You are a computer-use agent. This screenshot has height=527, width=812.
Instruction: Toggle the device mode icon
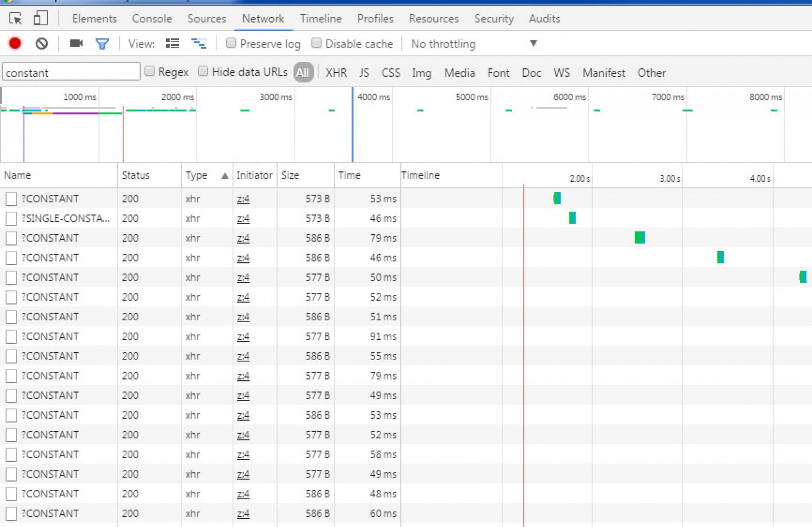point(40,18)
